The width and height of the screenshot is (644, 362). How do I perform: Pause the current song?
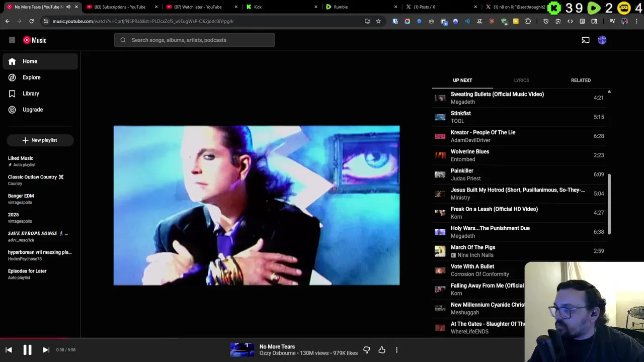click(27, 350)
